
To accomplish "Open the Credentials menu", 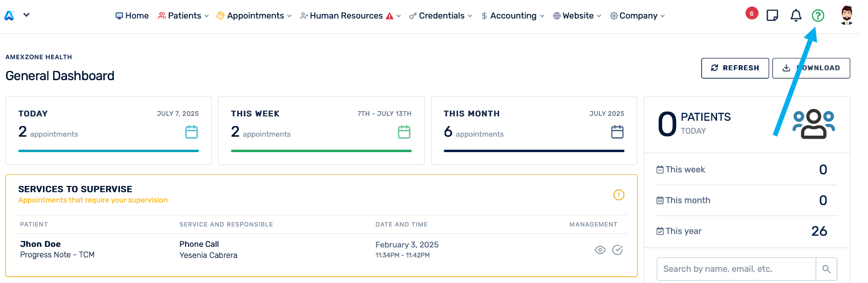I will click(441, 16).
